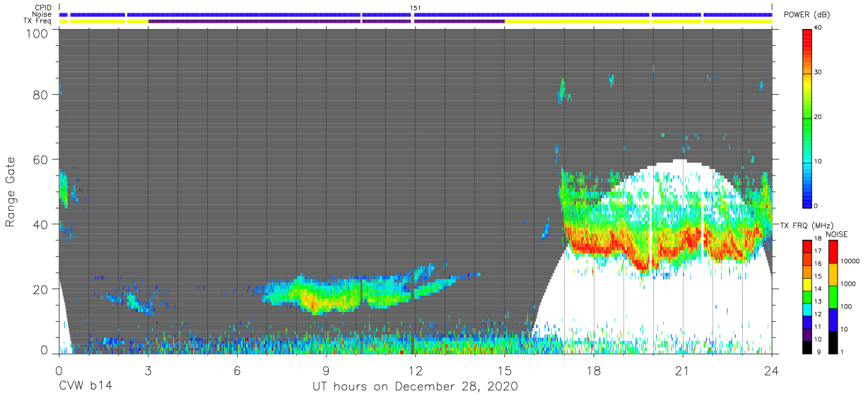Click the 40 range gate tick label

coord(40,224)
